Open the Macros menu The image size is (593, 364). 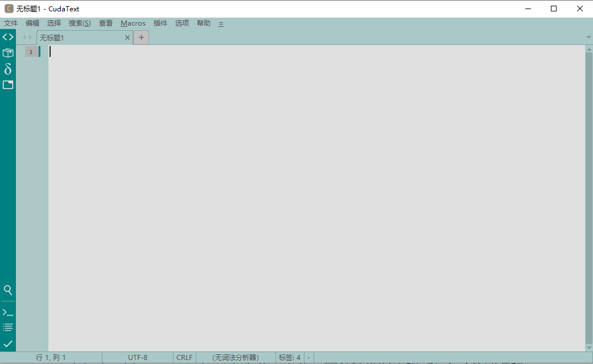tap(133, 23)
